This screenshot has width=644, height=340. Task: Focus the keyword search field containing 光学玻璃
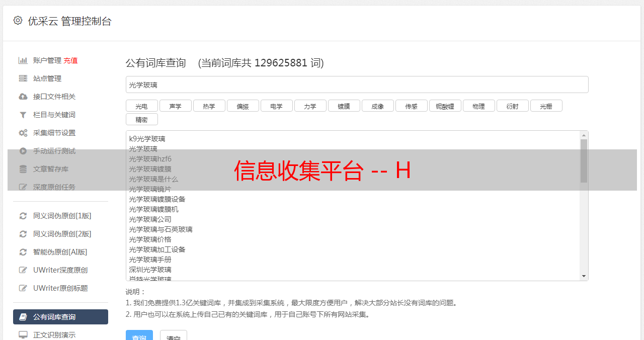click(x=357, y=84)
